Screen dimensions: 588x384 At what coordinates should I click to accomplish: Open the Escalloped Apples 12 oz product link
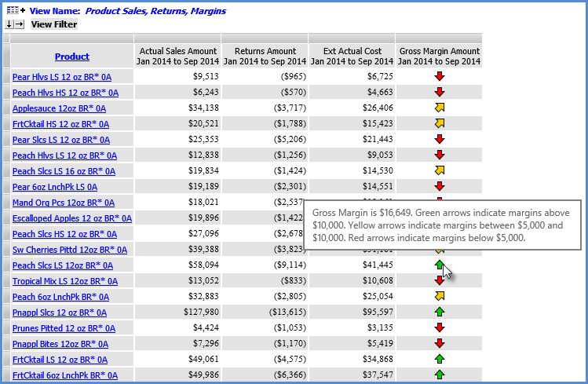coord(72,218)
